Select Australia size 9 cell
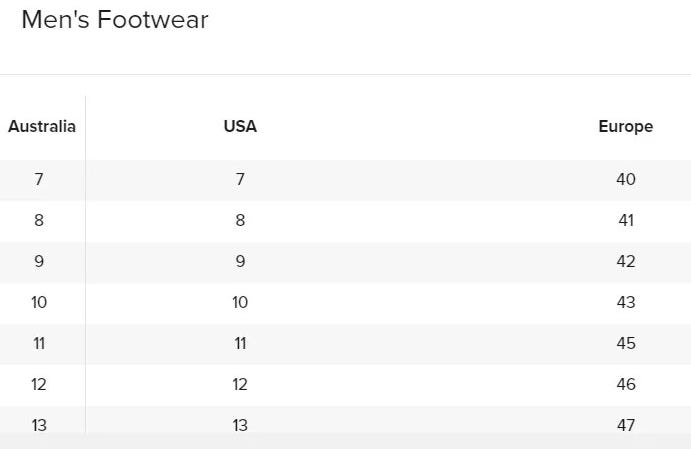This screenshot has width=691, height=449. coord(39,262)
